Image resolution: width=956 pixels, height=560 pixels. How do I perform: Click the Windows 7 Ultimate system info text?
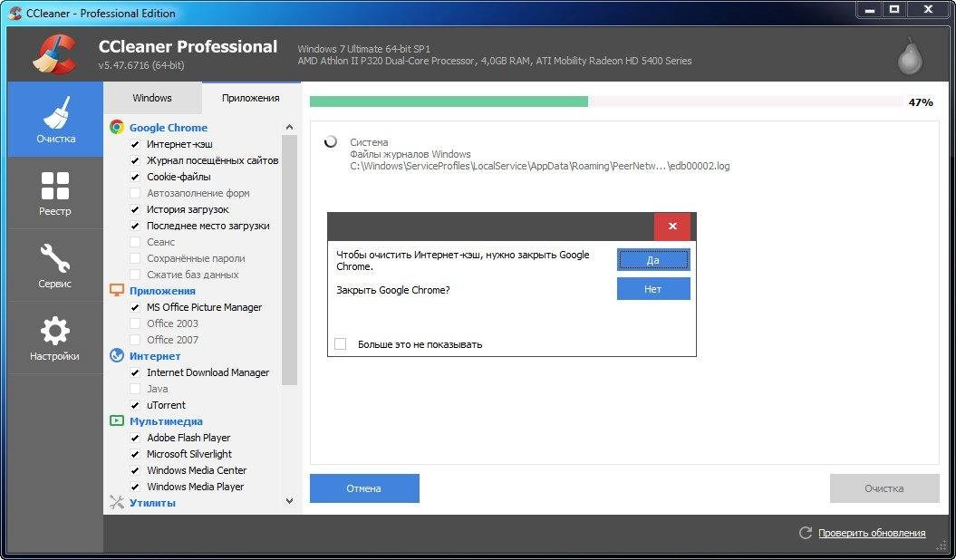tap(364, 49)
